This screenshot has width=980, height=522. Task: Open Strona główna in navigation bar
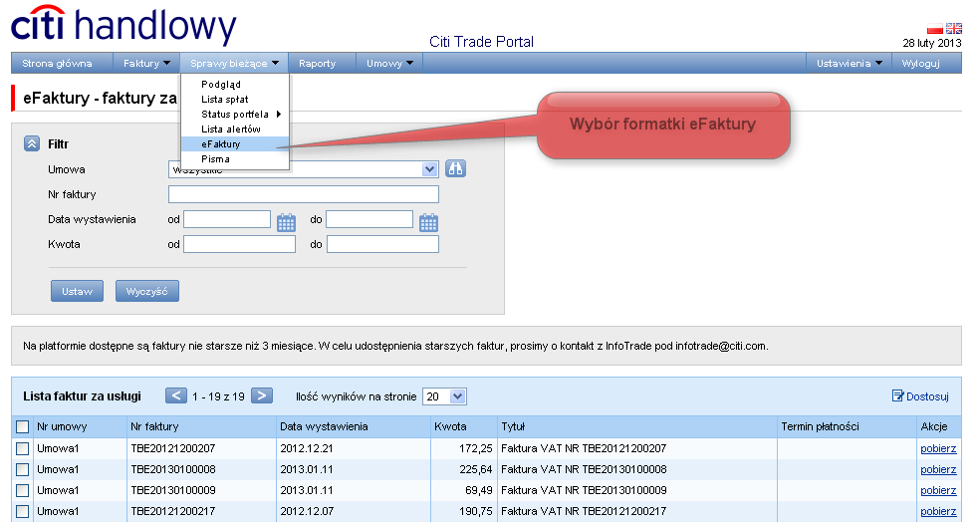57,63
